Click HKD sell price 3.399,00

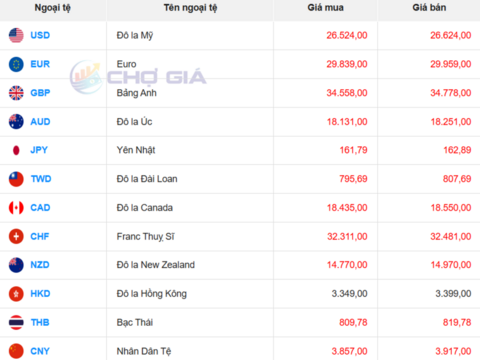453,294
